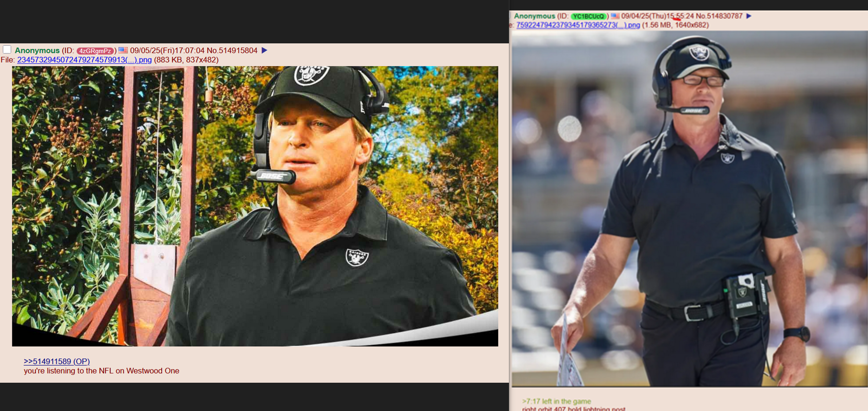Follow the quote link >>514911589 (OP)

pos(57,362)
